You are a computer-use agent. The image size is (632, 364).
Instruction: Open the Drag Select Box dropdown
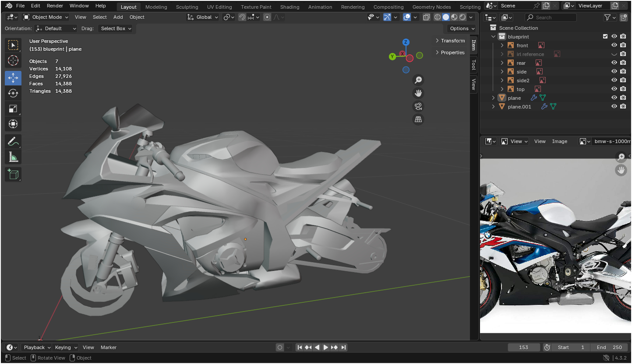pyautogui.click(x=116, y=28)
